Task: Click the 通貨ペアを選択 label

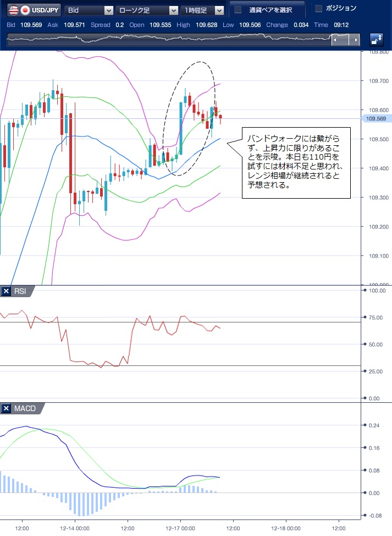Action: (270, 9)
